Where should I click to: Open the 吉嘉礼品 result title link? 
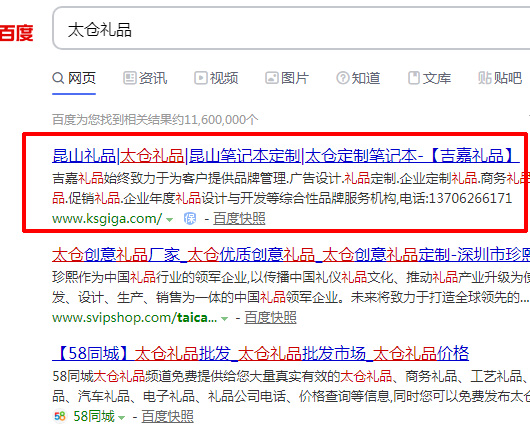click(x=286, y=156)
